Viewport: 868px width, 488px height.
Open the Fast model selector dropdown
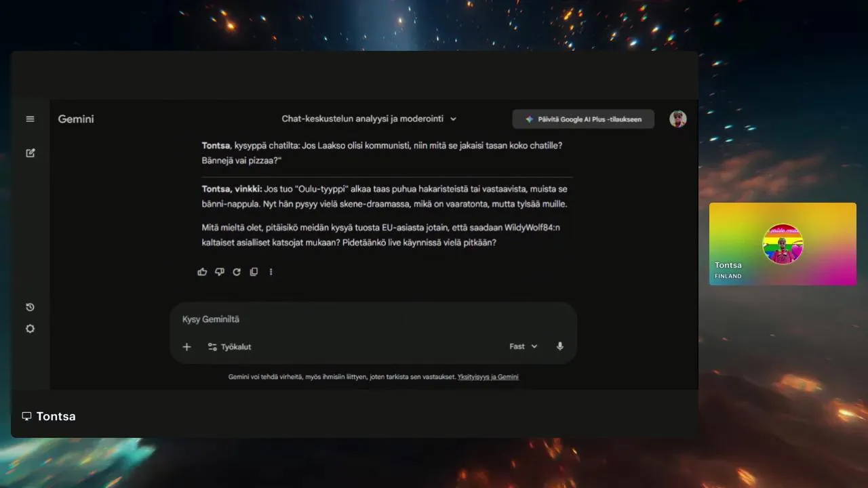524,346
